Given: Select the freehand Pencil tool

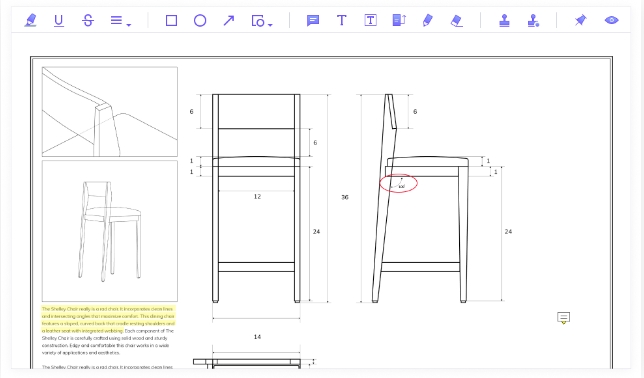Looking at the screenshot, I should pyautogui.click(x=428, y=20).
